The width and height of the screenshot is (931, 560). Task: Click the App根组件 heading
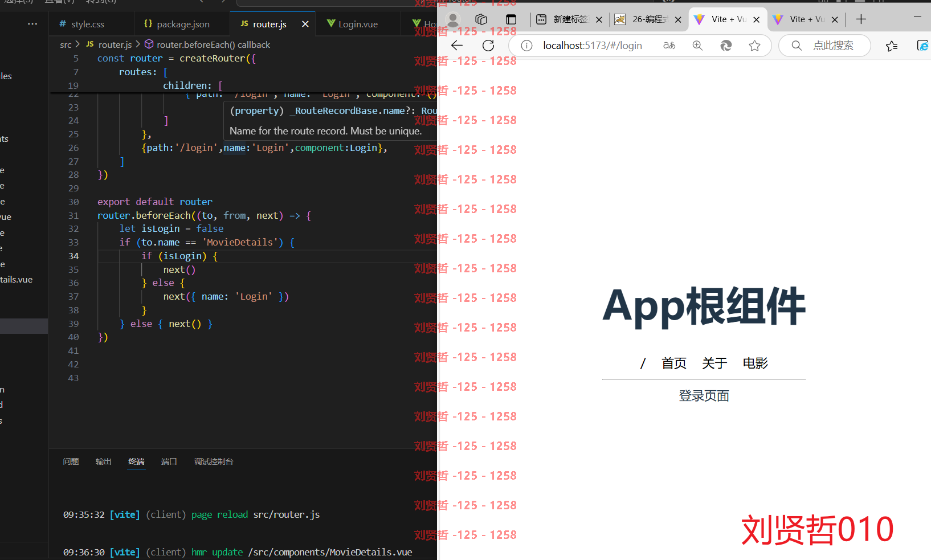(704, 307)
